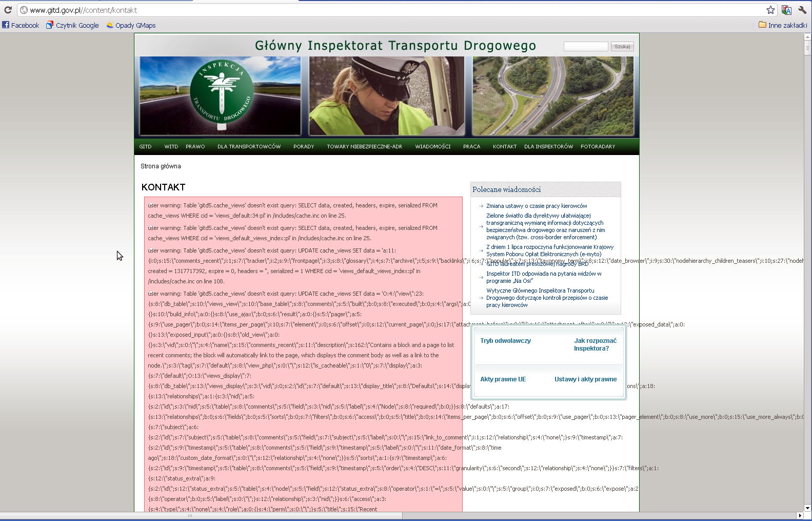The width and height of the screenshot is (812, 521).
Task: Click the translate extension icon
Action: [786, 10]
